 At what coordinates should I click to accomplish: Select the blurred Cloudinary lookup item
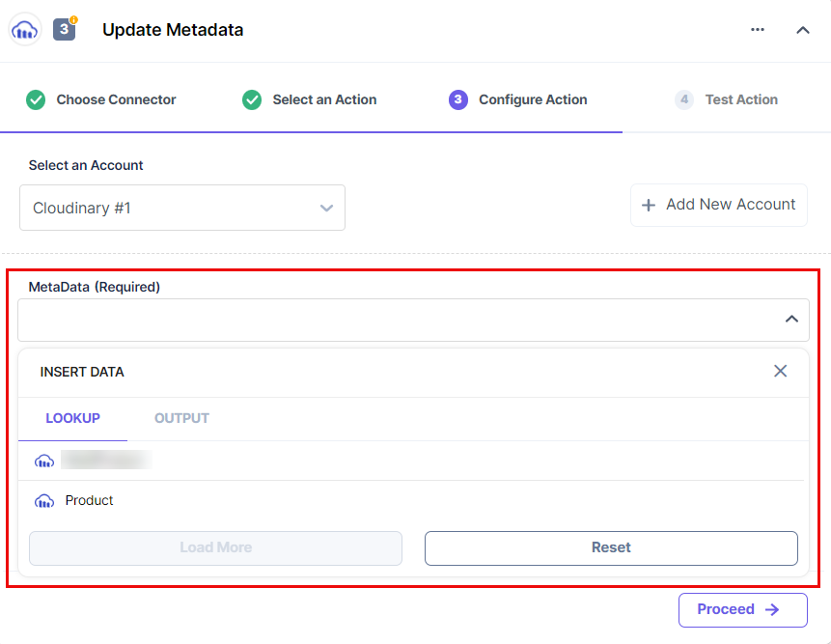pyautogui.click(x=411, y=461)
